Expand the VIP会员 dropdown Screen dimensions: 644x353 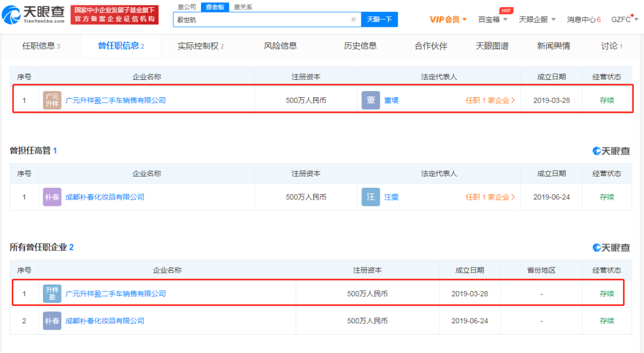pos(448,19)
